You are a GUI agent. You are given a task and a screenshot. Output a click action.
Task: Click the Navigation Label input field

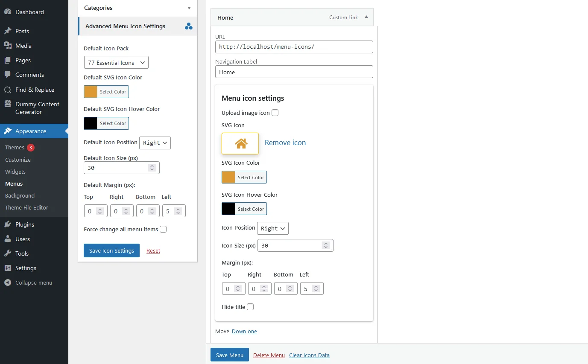click(x=294, y=72)
